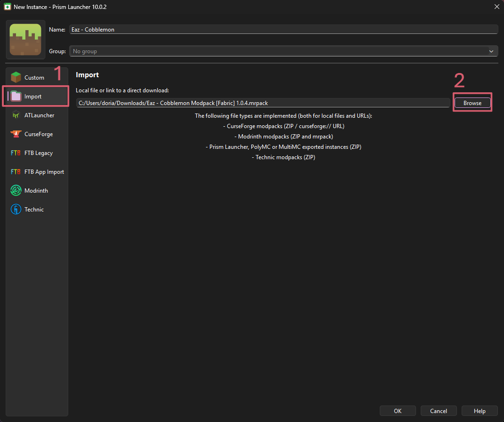Select the ATLauncher axe icon

point(16,114)
